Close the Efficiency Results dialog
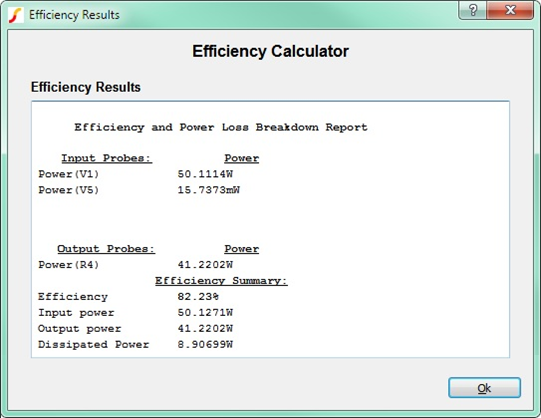The image size is (541, 418). coord(510,10)
